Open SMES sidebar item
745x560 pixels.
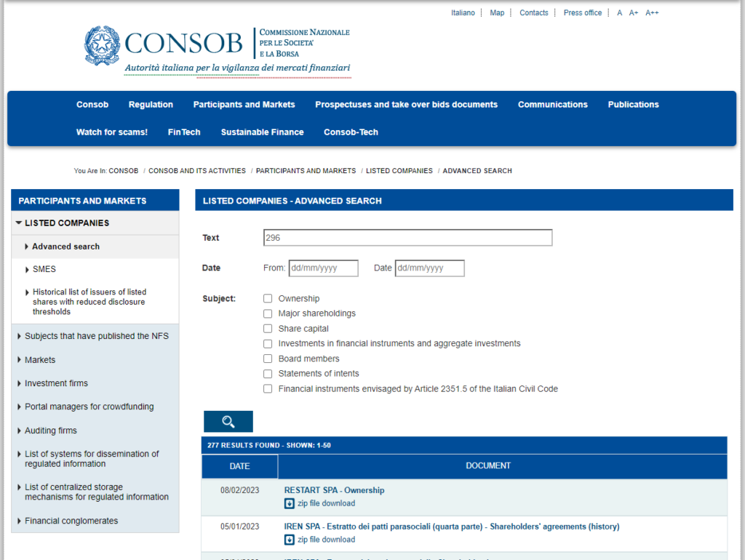click(x=44, y=269)
